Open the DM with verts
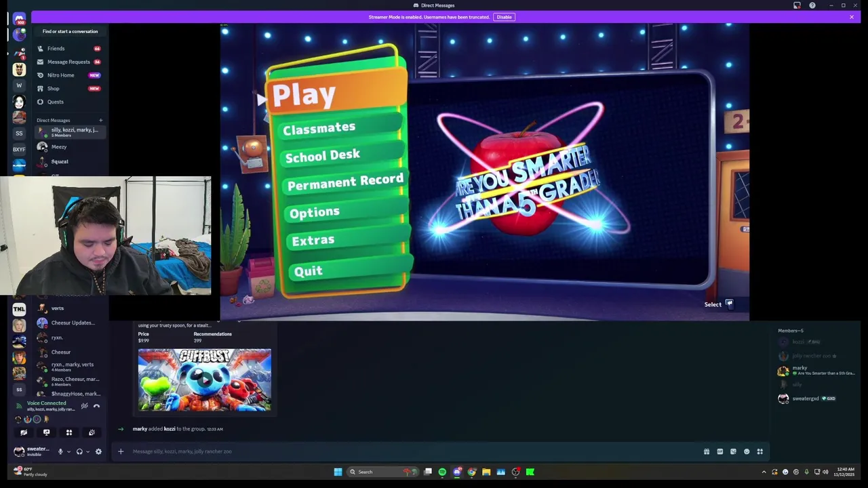The width and height of the screenshot is (868, 488). (69, 308)
